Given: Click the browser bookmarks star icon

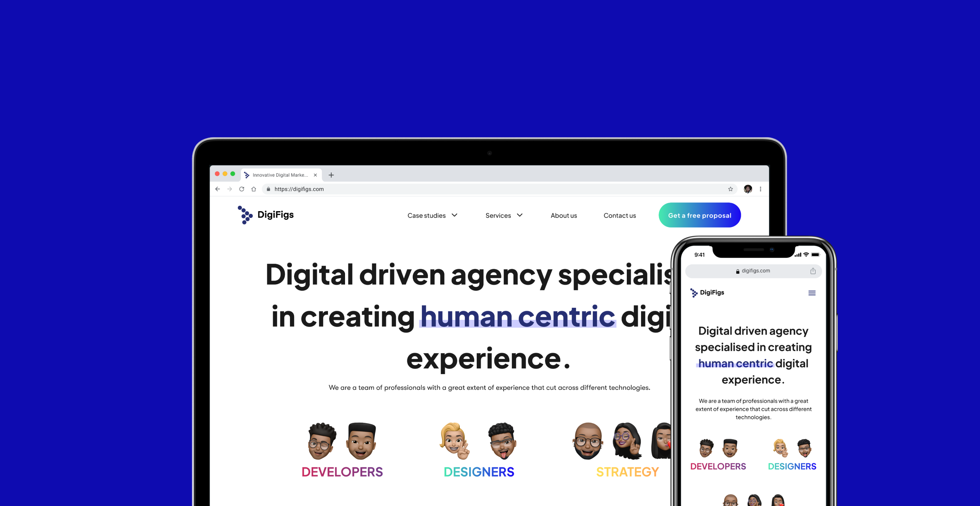Looking at the screenshot, I should coord(730,189).
